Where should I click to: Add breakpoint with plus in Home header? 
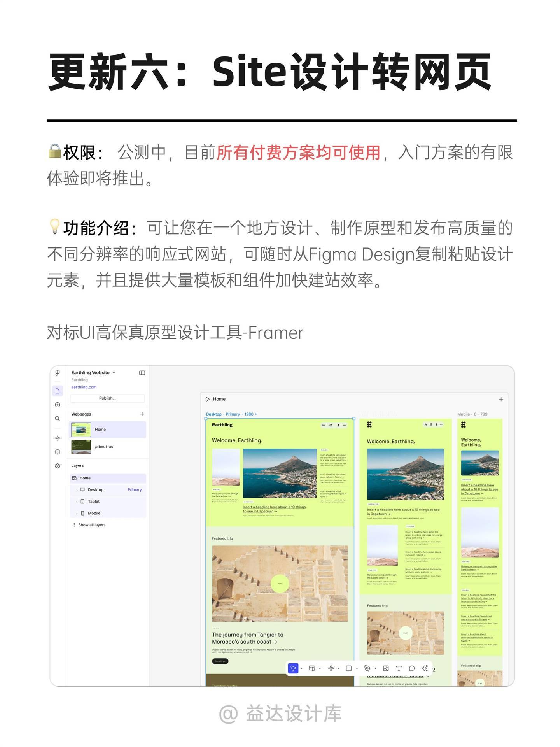pos(501,399)
